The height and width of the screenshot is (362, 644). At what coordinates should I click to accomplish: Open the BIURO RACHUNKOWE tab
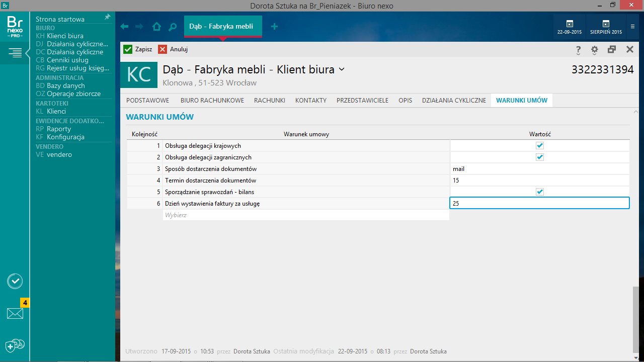point(212,101)
